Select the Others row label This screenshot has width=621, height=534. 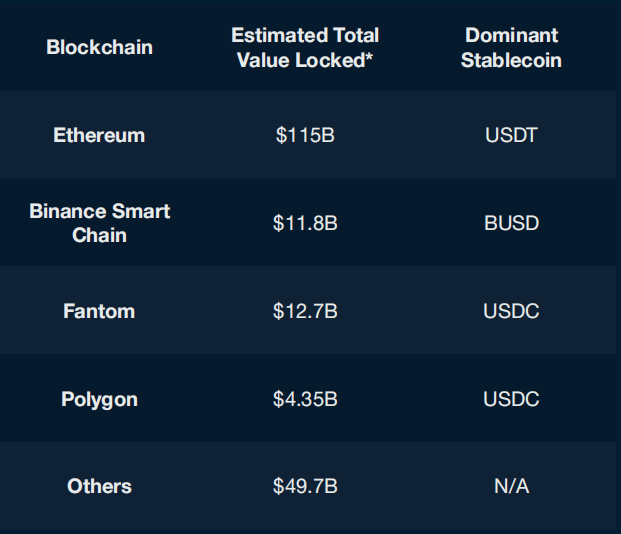click(x=99, y=486)
